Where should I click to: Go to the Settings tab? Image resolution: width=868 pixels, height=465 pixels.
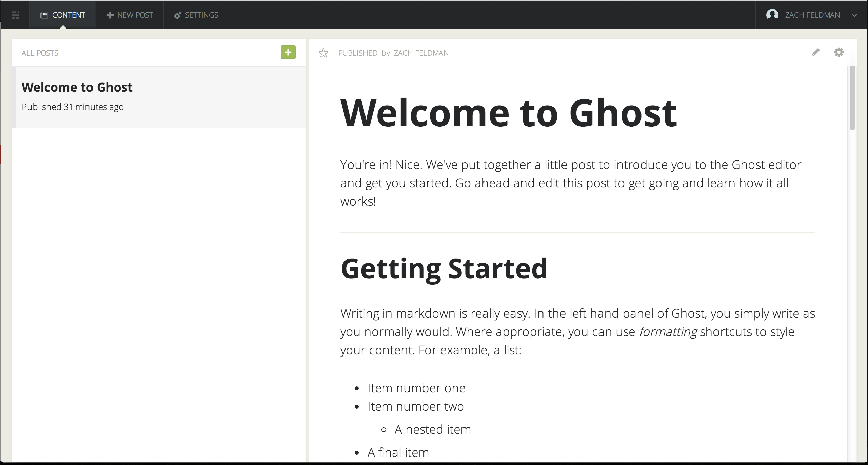(x=196, y=15)
